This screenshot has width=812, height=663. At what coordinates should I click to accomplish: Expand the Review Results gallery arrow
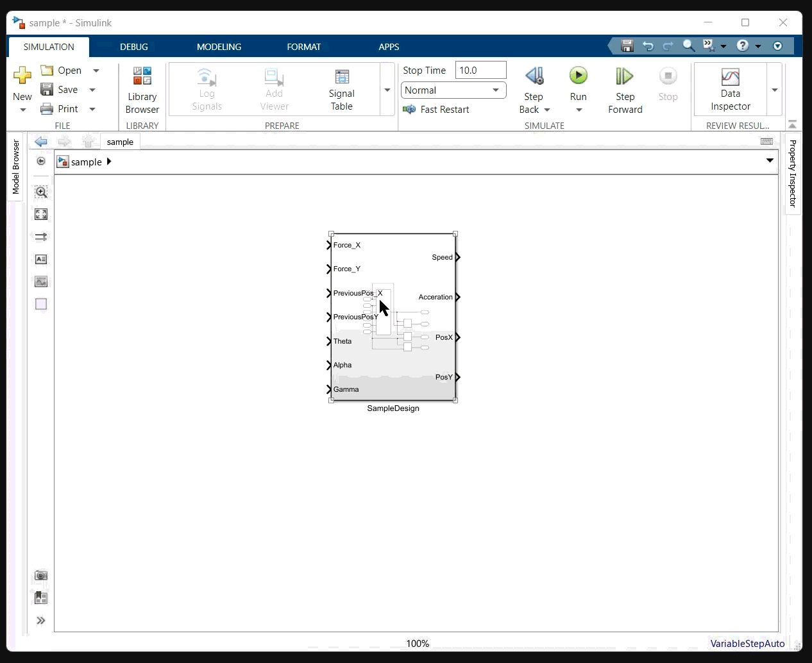(x=775, y=90)
